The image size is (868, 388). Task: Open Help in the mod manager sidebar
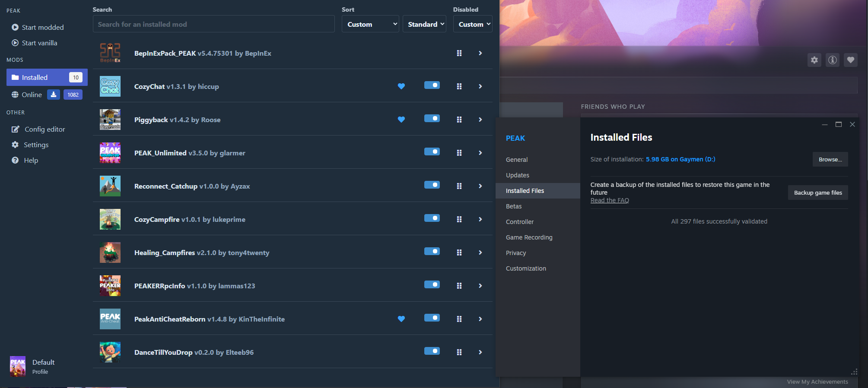[x=25, y=160]
